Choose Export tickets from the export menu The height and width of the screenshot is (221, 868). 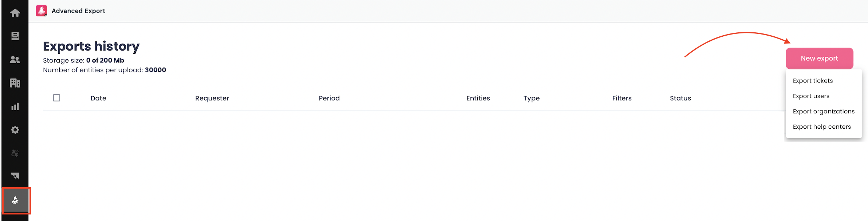813,81
